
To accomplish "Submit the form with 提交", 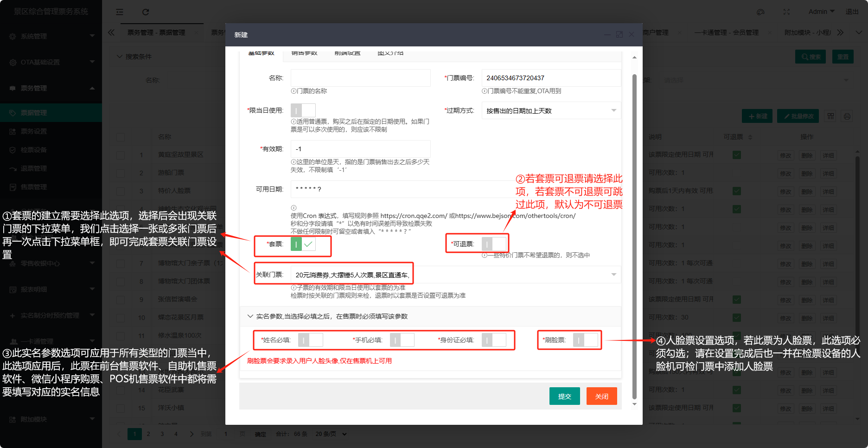I will point(565,396).
